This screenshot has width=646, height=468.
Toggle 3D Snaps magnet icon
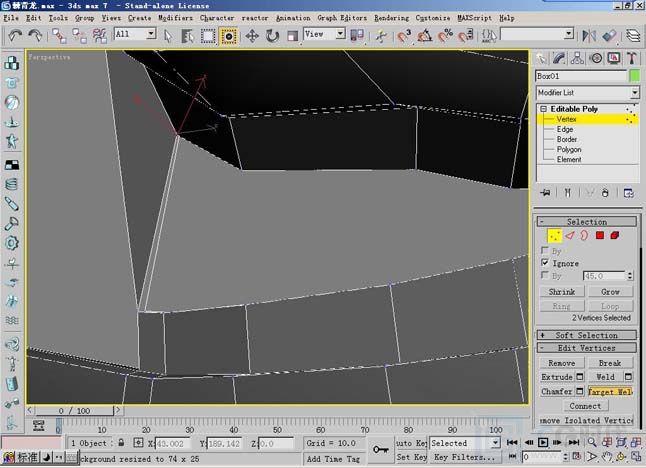[404, 36]
